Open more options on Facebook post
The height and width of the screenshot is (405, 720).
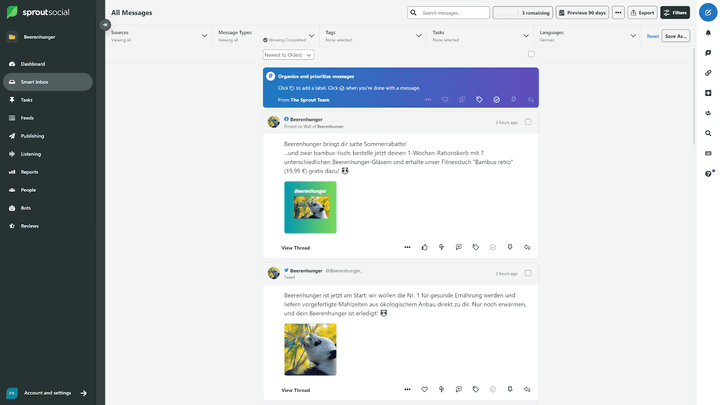[407, 247]
